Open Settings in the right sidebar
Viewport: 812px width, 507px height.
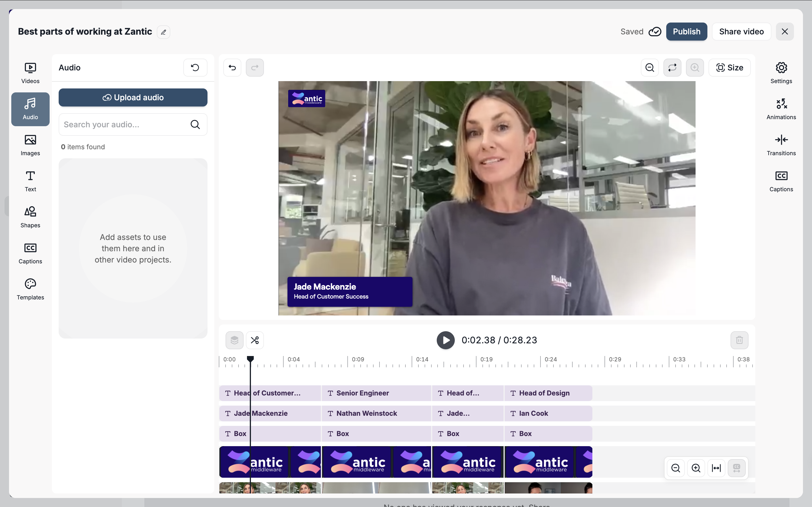[x=781, y=73]
